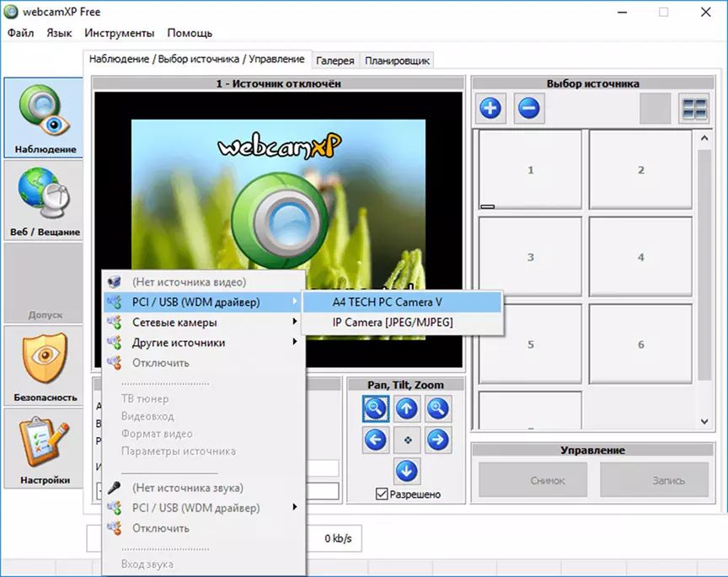The image size is (728, 577).
Task: Tilt the camera up with the up arrow
Action: click(x=407, y=409)
